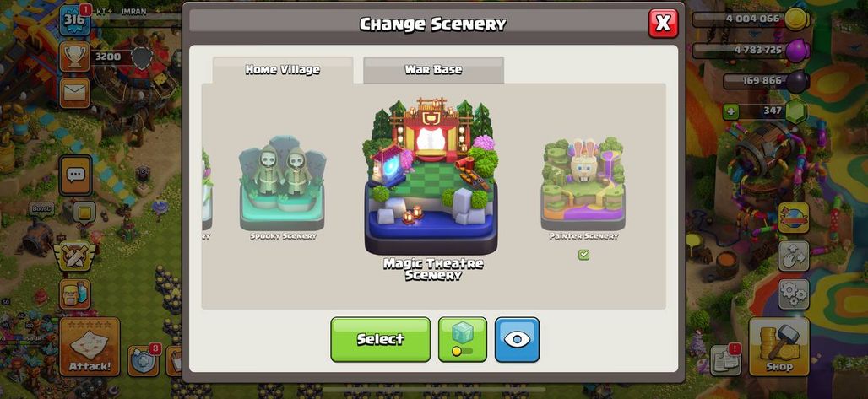
Task: Switch to the Home Village tab
Action: coord(283,70)
